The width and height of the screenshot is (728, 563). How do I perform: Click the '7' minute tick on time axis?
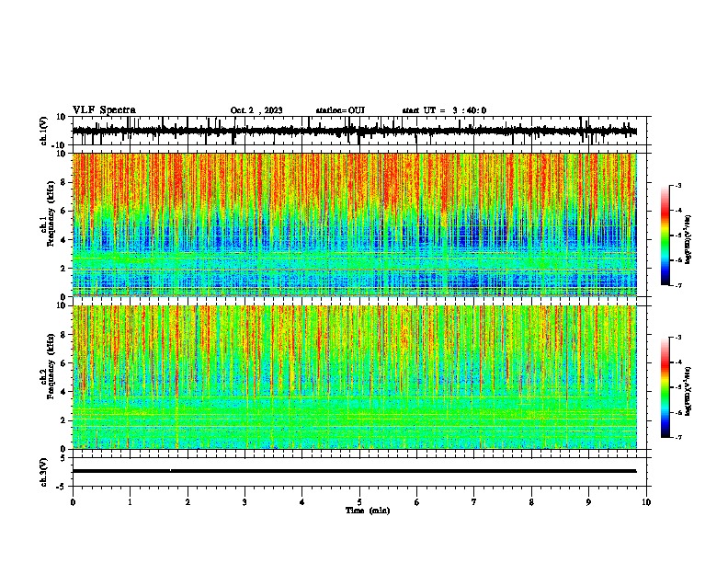[x=474, y=502]
